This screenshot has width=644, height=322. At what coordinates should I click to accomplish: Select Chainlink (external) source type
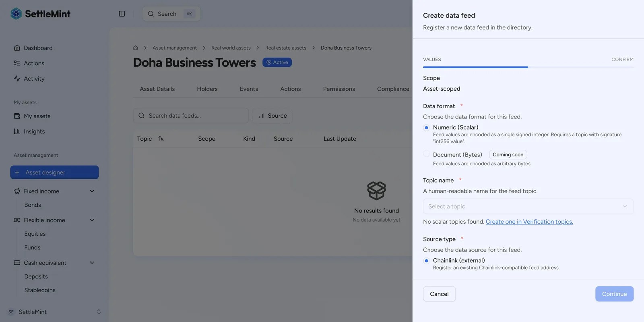coord(427,261)
